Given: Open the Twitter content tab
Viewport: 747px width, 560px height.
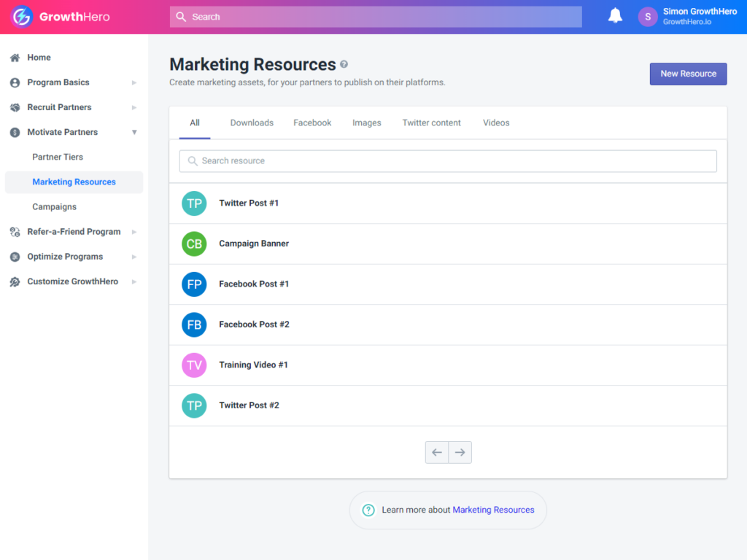Looking at the screenshot, I should 431,122.
